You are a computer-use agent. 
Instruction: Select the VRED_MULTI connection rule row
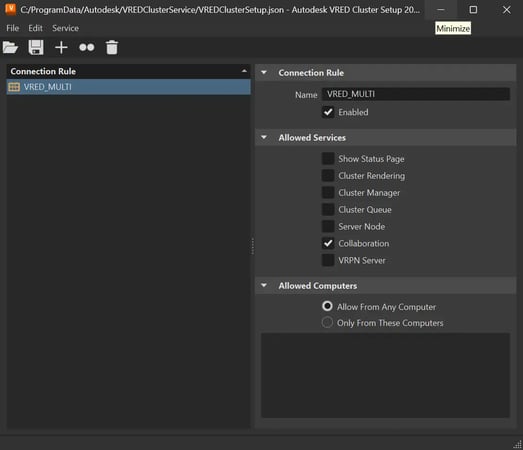pos(128,87)
